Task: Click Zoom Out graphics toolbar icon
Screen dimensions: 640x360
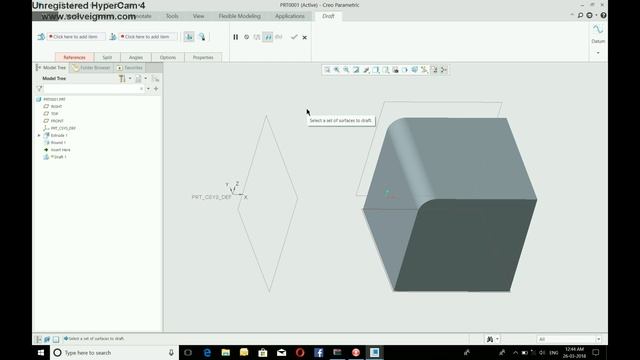Action: [x=347, y=70]
